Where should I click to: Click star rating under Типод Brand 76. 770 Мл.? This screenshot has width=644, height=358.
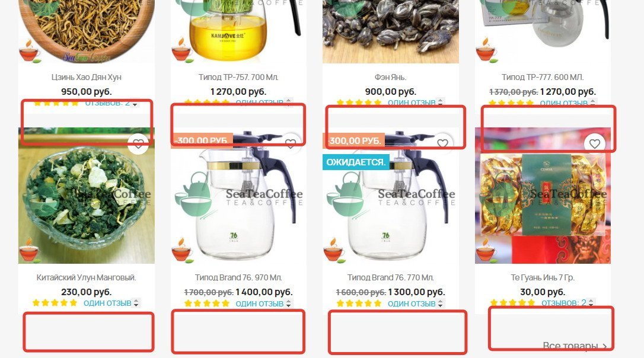(x=359, y=303)
